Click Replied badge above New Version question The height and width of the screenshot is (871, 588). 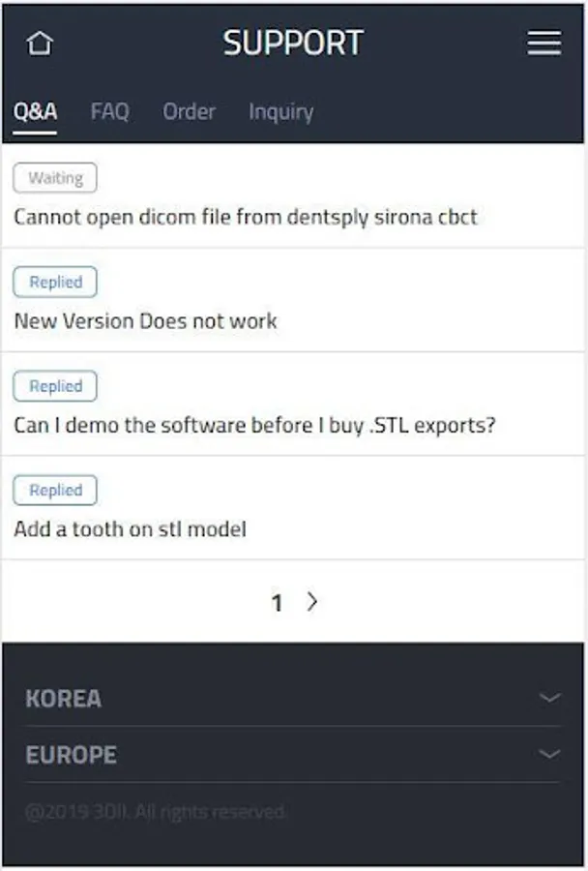(x=55, y=282)
